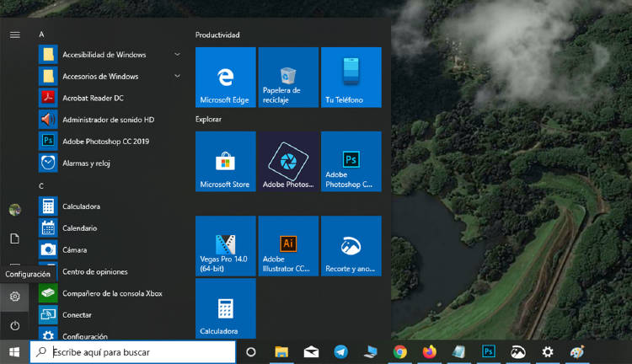This screenshot has height=364, width=632.
Task: Launch the Cámara app
Action: pos(110,250)
